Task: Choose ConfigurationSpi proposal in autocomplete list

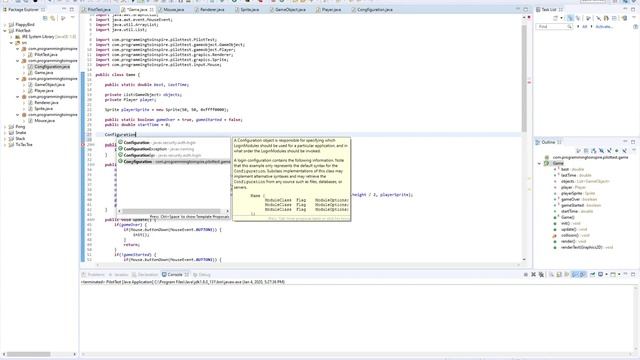Action: pos(174,155)
